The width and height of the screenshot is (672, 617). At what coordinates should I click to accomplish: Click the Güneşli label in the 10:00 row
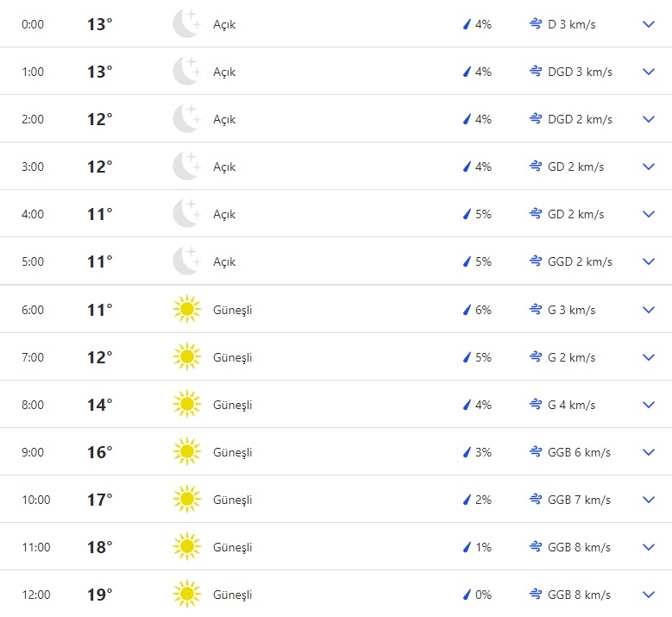pos(233,500)
